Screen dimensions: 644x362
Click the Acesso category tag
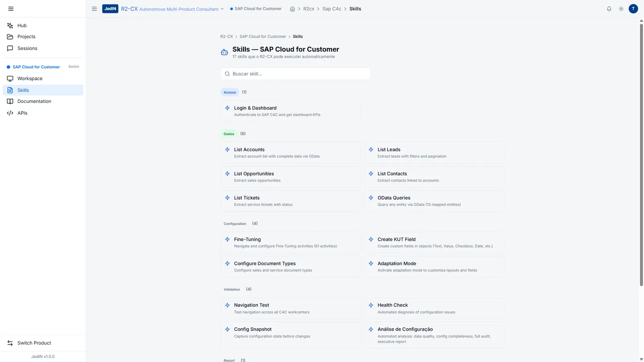[230, 92]
